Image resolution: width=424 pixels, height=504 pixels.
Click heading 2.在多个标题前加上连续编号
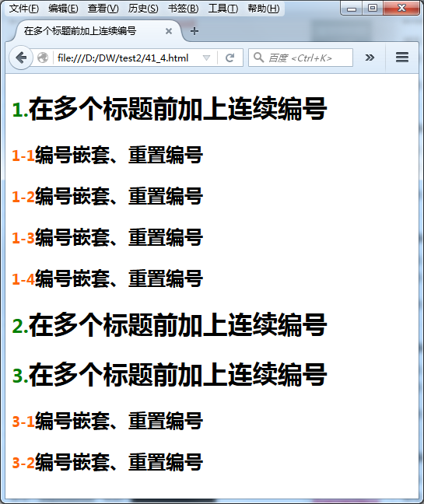click(170, 325)
